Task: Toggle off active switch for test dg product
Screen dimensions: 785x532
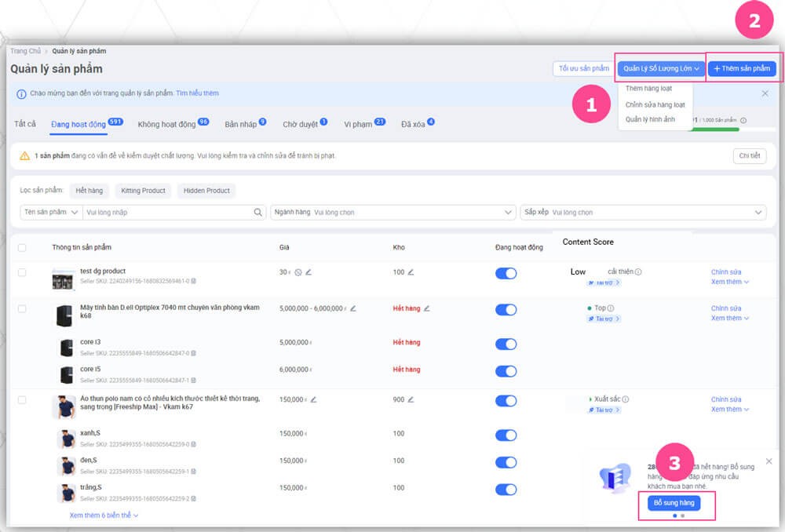Action: pyautogui.click(x=506, y=273)
